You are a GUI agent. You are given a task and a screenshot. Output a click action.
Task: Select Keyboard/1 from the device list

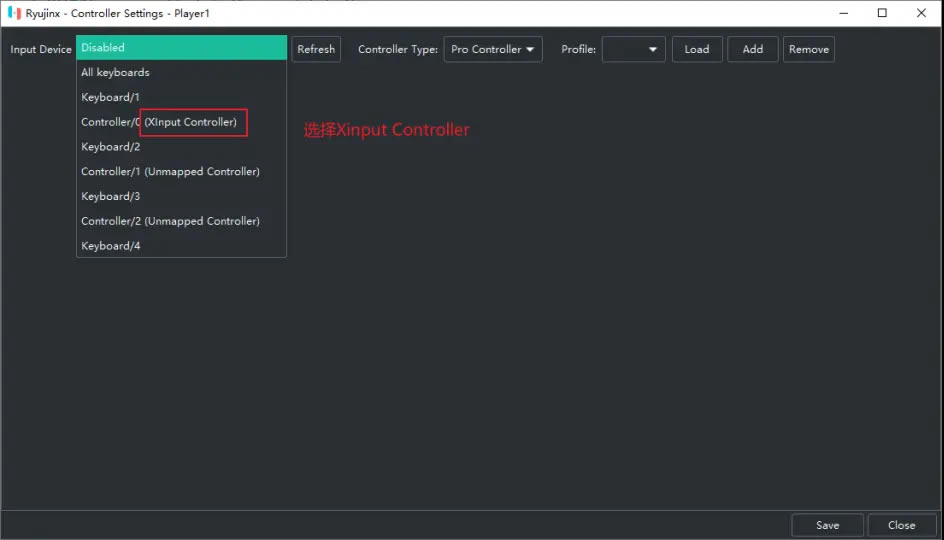pyautogui.click(x=181, y=97)
